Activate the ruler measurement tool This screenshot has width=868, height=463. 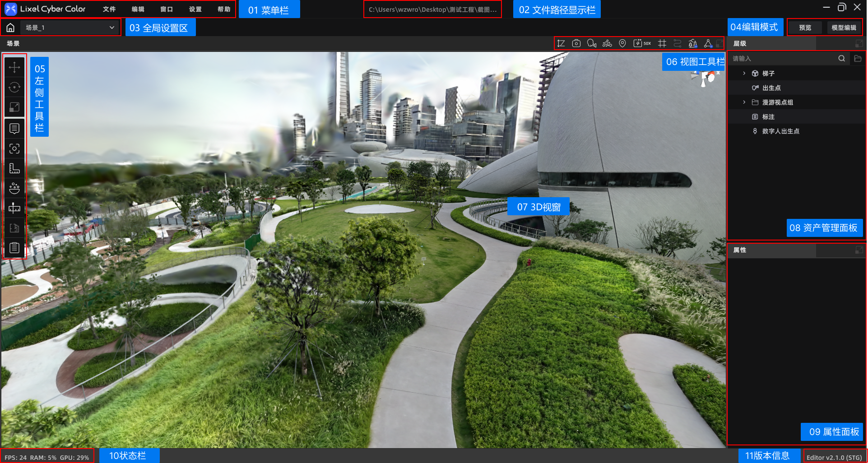pos(14,168)
